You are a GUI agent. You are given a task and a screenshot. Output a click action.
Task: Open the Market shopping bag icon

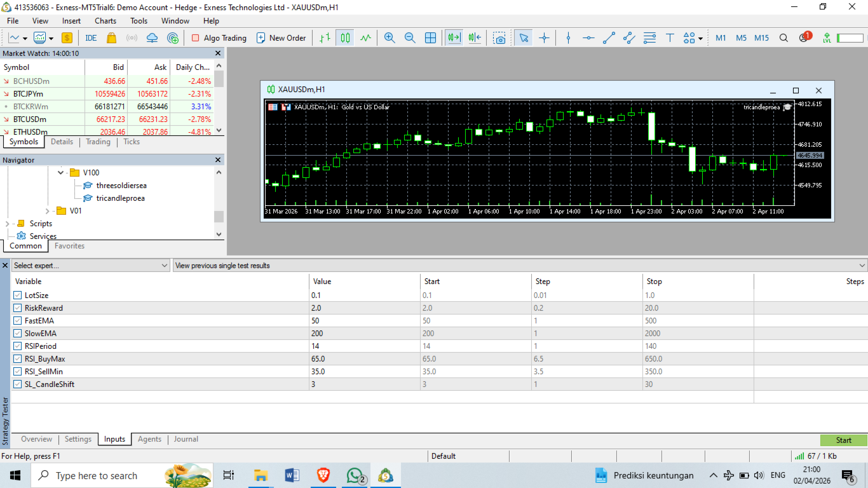tap(112, 38)
